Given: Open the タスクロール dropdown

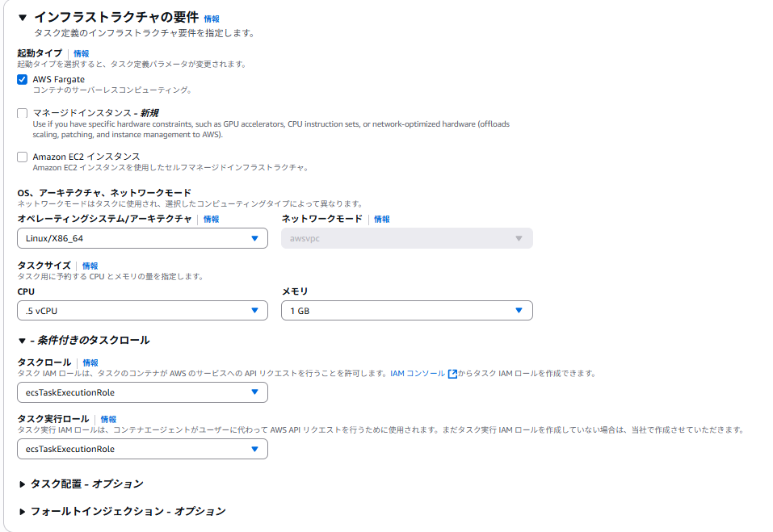Looking at the screenshot, I should pos(142,392).
